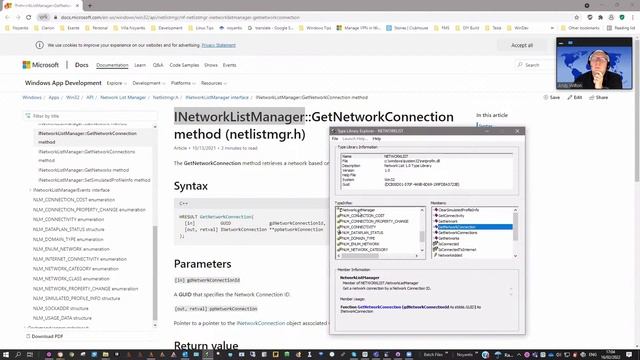Open Network List Manager breadcrumb link

[x=123, y=98]
